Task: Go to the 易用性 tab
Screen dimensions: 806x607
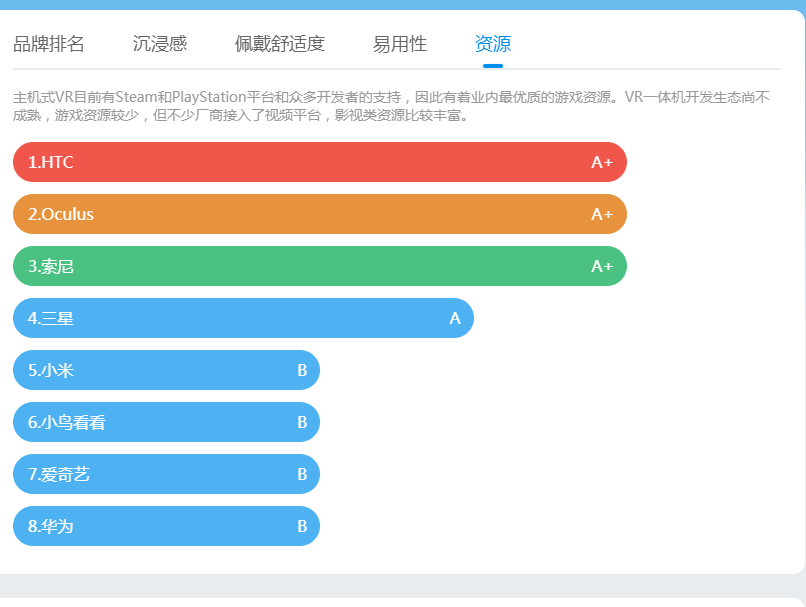Action: point(400,44)
